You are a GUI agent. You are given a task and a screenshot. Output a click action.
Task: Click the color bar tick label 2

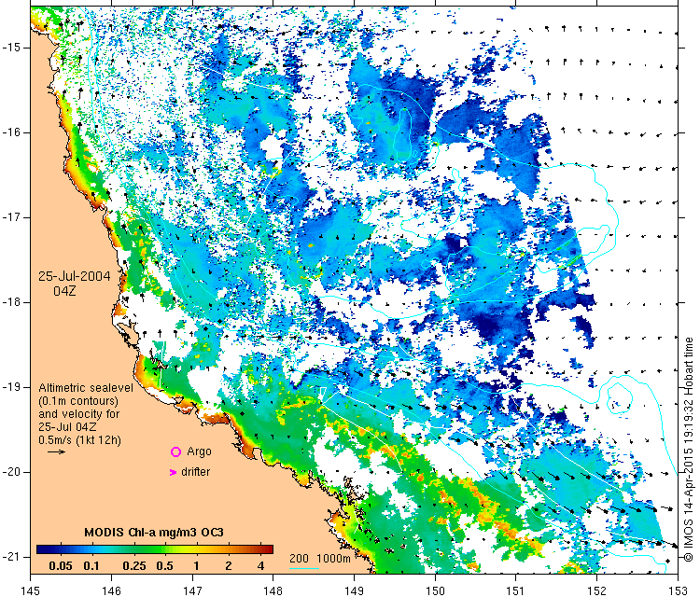[x=229, y=566]
